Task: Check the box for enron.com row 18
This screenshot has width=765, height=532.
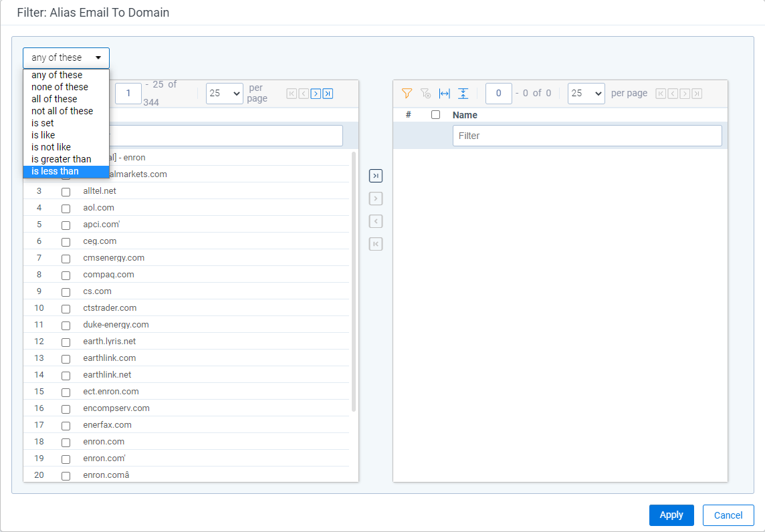Action: (x=66, y=442)
